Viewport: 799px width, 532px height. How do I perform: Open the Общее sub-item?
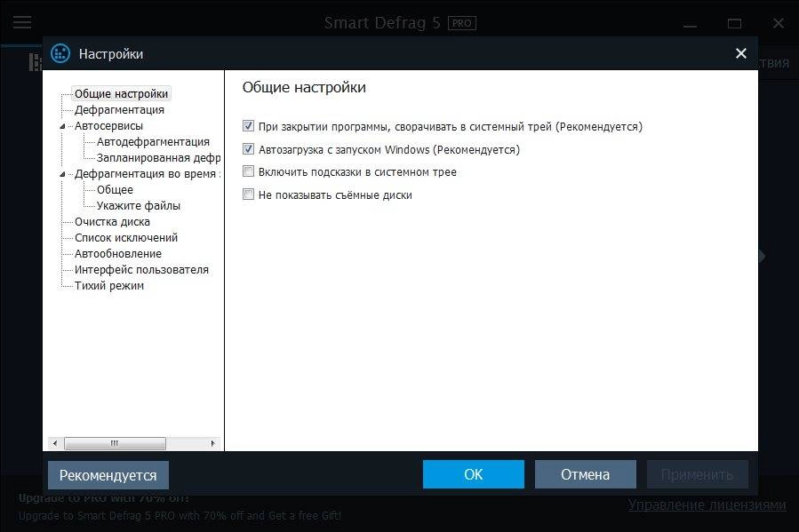coord(115,190)
